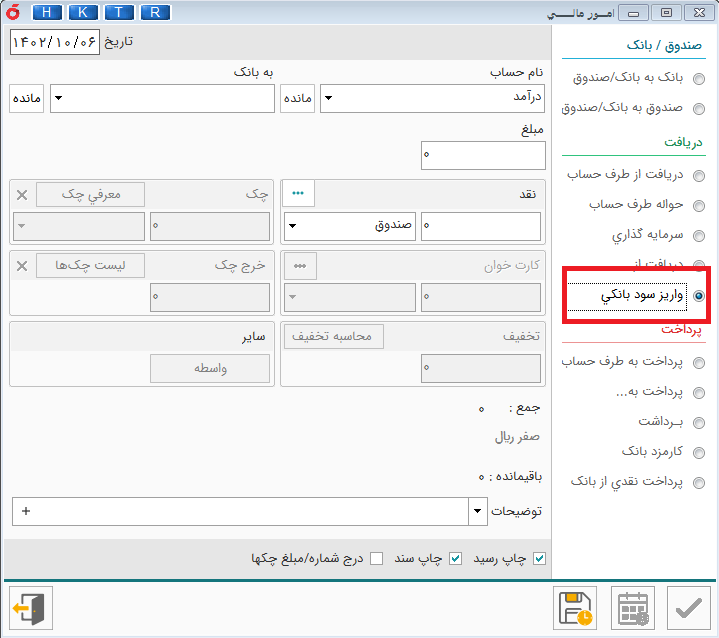Click the blue K button in title bar
The width and height of the screenshot is (719, 638).
click(83, 12)
